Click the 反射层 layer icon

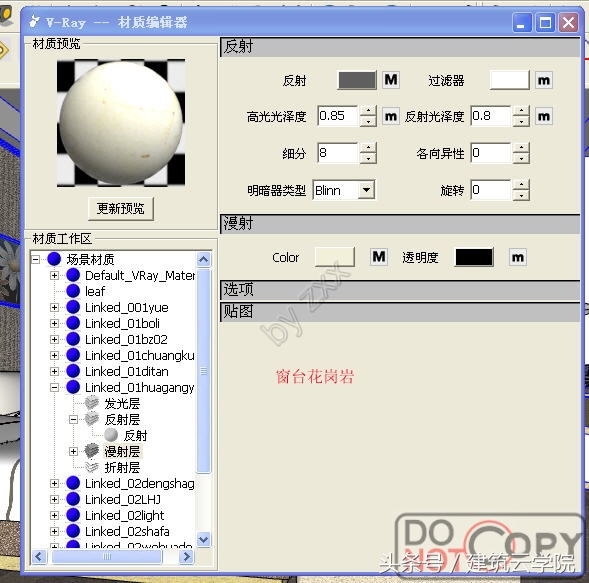coord(92,419)
